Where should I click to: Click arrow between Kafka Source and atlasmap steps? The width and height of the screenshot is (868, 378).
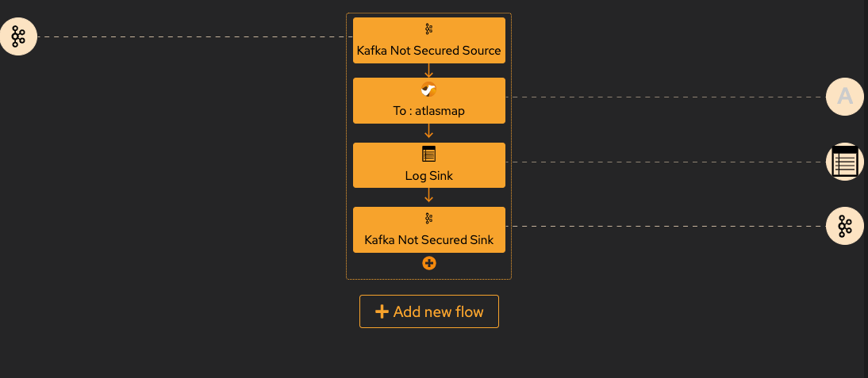[x=428, y=71]
